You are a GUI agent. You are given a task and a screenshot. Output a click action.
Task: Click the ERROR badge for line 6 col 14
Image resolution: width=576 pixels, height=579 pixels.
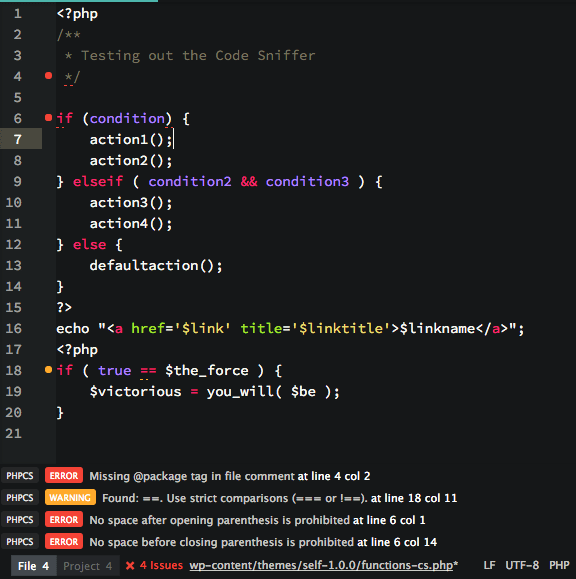pos(64,541)
